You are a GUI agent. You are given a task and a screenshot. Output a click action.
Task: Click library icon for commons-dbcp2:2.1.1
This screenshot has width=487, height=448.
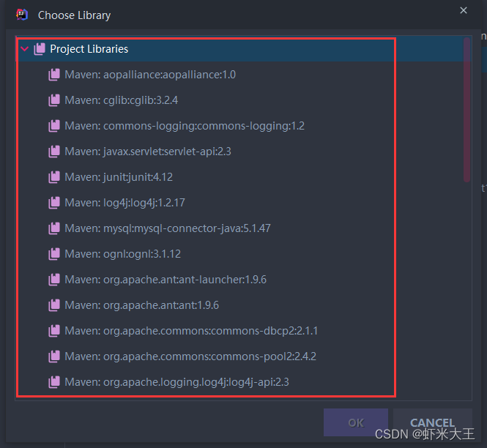pyautogui.click(x=54, y=331)
